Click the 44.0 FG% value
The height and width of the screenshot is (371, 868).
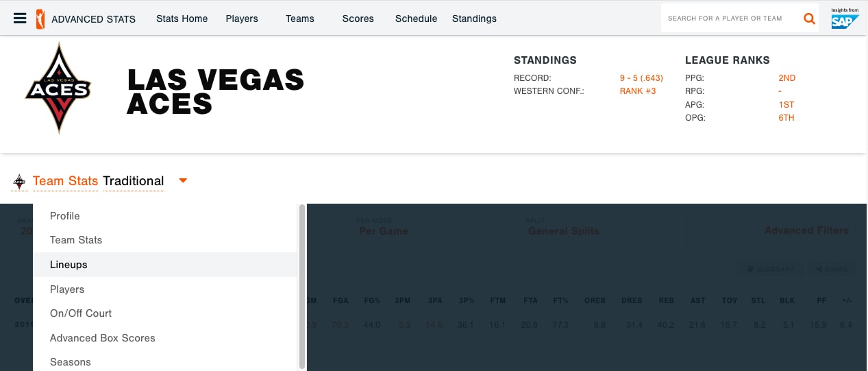372,325
